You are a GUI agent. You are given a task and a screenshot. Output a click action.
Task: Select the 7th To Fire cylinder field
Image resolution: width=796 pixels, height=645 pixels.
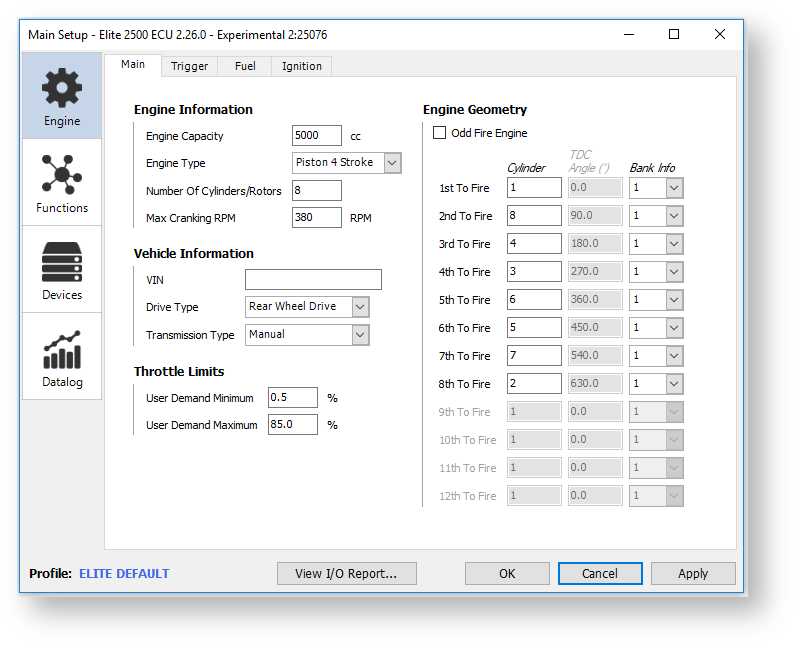(x=534, y=356)
